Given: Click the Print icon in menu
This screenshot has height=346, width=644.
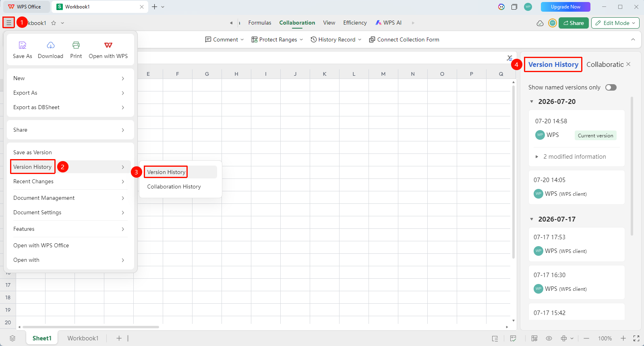Looking at the screenshot, I should click(x=76, y=45).
